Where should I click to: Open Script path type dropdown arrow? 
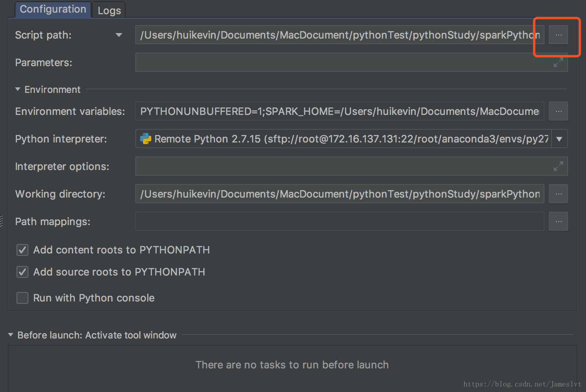(119, 35)
